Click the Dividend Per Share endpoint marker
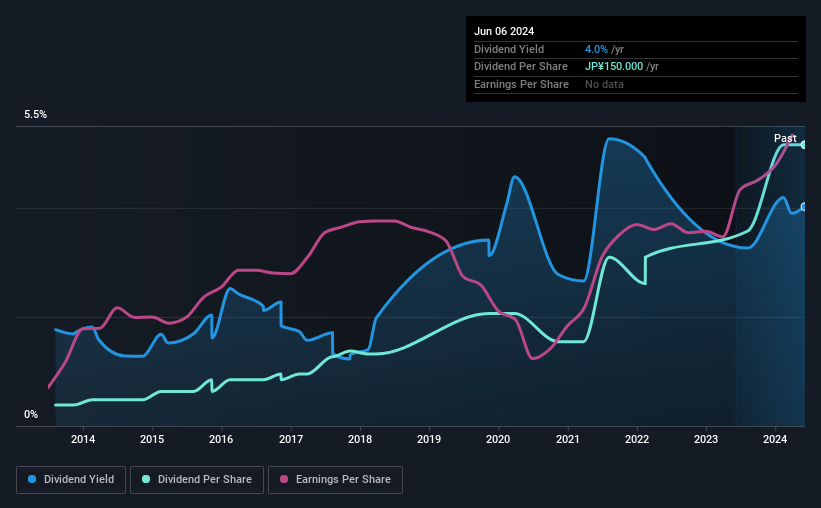This screenshot has height=508, width=821. (x=804, y=145)
